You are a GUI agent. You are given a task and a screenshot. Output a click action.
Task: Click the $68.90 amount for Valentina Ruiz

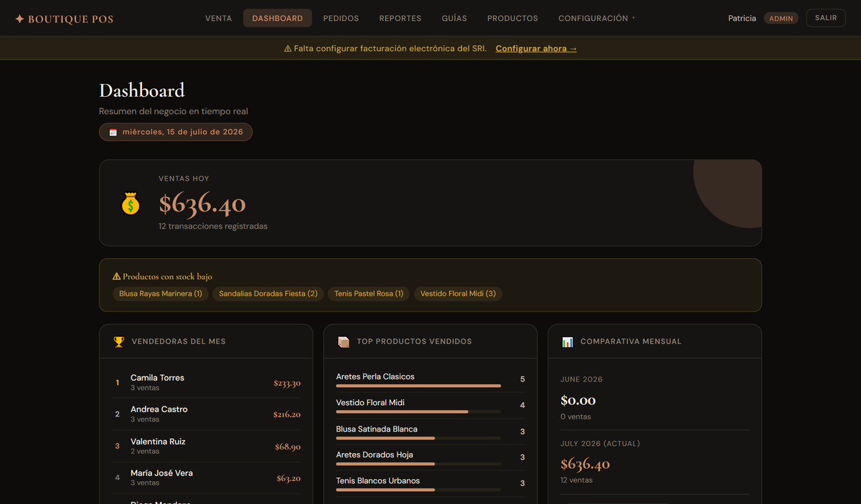coord(288,447)
